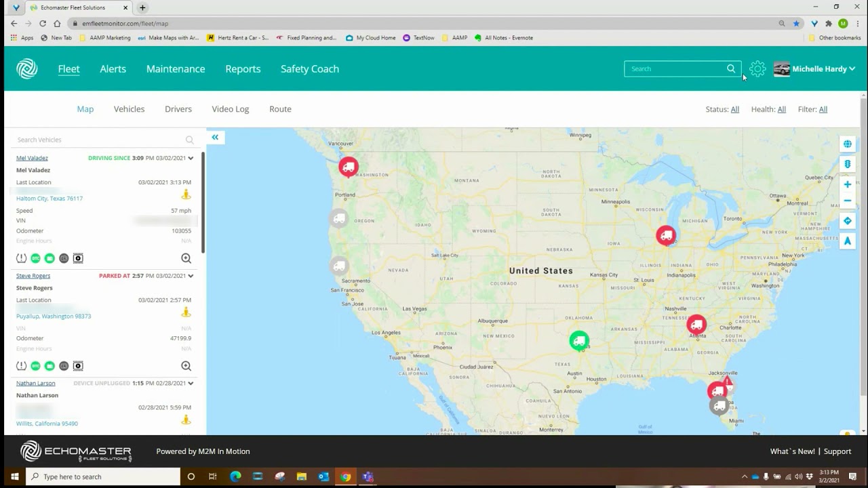Click the header search magnifier icon
Screen dimensions: 868x488
(x=731, y=68)
